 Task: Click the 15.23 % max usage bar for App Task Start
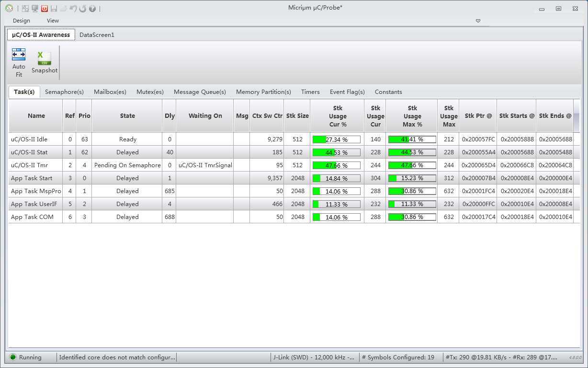[412, 178]
